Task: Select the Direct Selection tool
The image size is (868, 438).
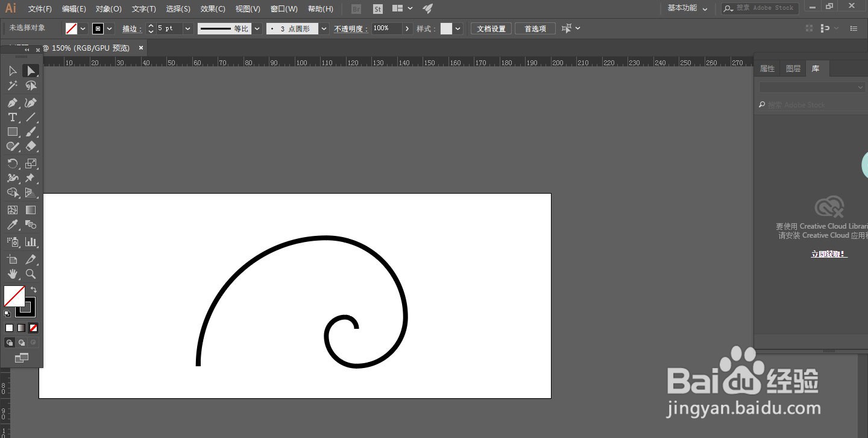Action: point(31,71)
